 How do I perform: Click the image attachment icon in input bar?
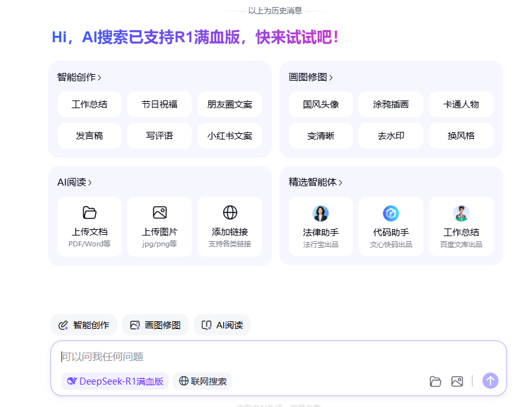click(x=457, y=381)
